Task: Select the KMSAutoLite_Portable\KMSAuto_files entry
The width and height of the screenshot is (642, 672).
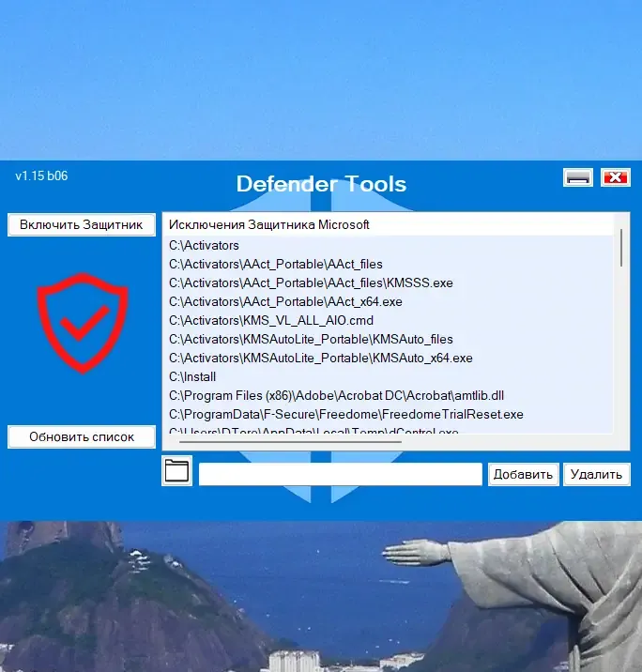Action: pyautogui.click(x=311, y=340)
